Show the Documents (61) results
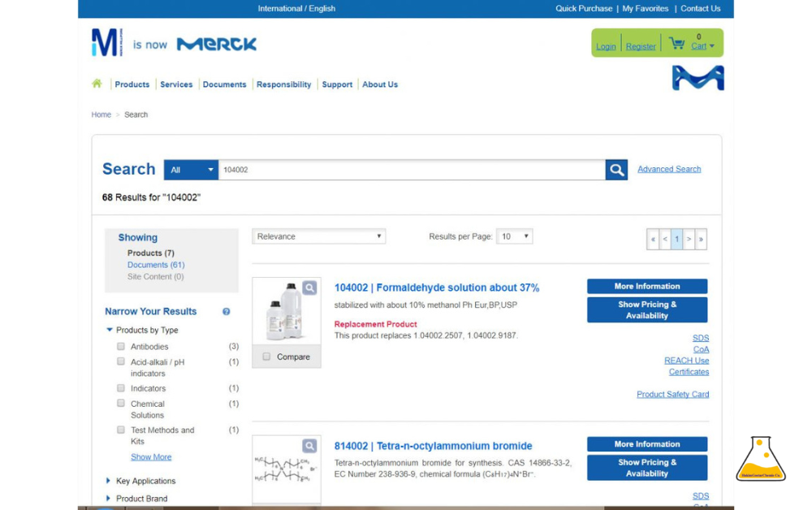Viewport: 812px width, 510px height. pyautogui.click(x=156, y=265)
